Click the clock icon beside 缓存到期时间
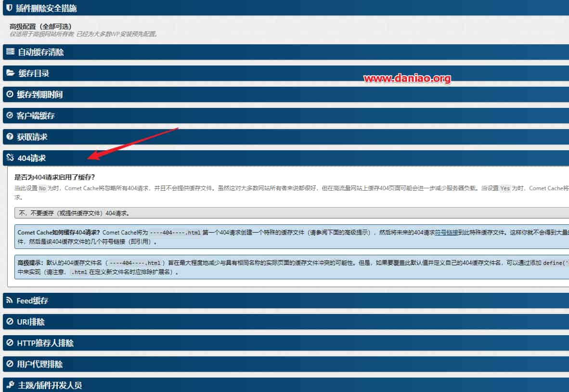 (10, 94)
